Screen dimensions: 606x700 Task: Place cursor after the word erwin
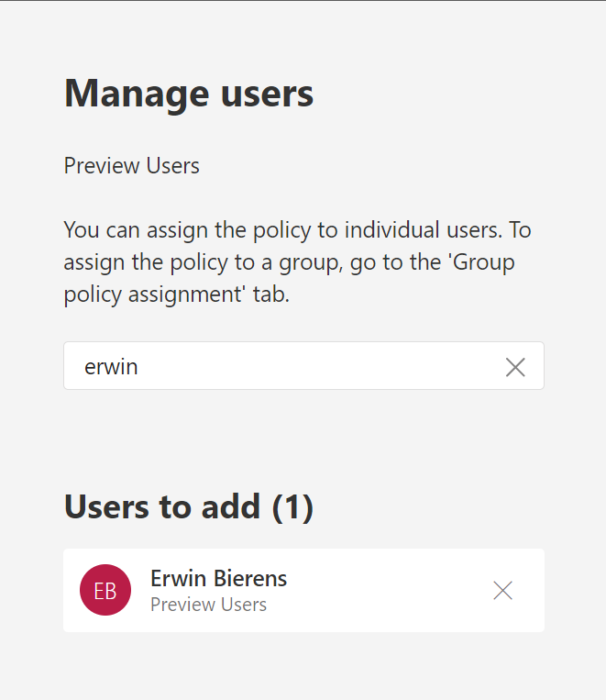pos(138,367)
